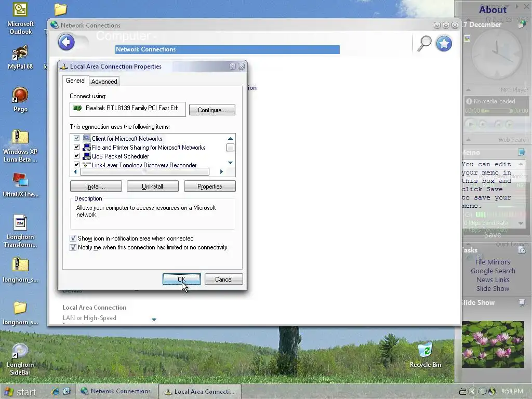
Task: Click Cancel in the Properties dialog
Action: click(x=223, y=279)
